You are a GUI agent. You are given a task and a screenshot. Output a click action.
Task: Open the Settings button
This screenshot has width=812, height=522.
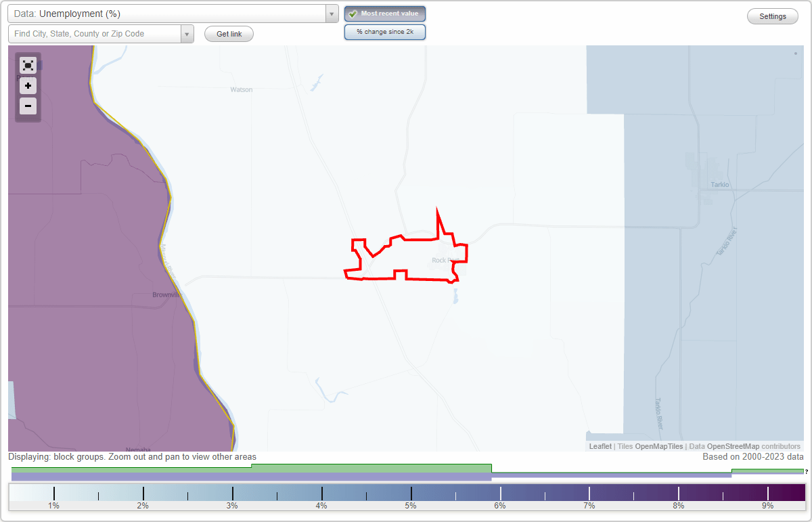(x=773, y=16)
